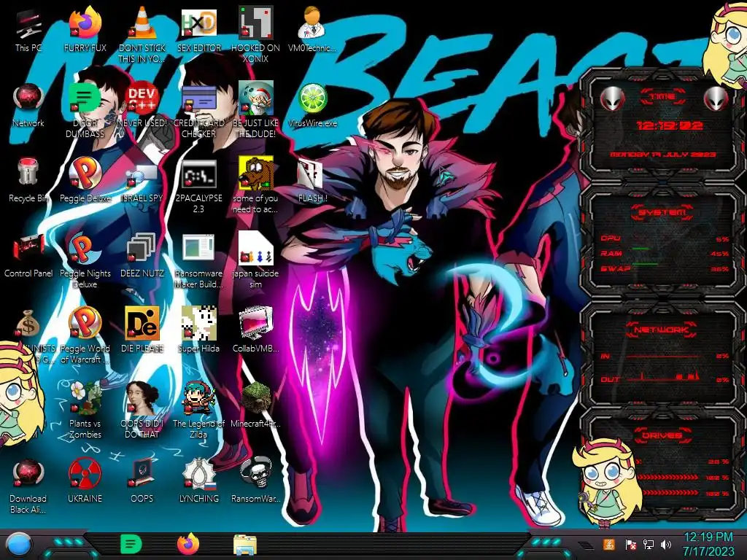Open File Explorer from the taskbar
Image resolution: width=747 pixels, height=560 pixels.
pyautogui.click(x=245, y=545)
